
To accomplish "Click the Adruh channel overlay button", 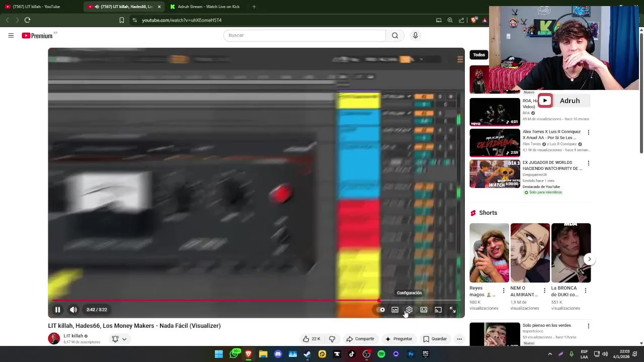I will pos(563,101).
